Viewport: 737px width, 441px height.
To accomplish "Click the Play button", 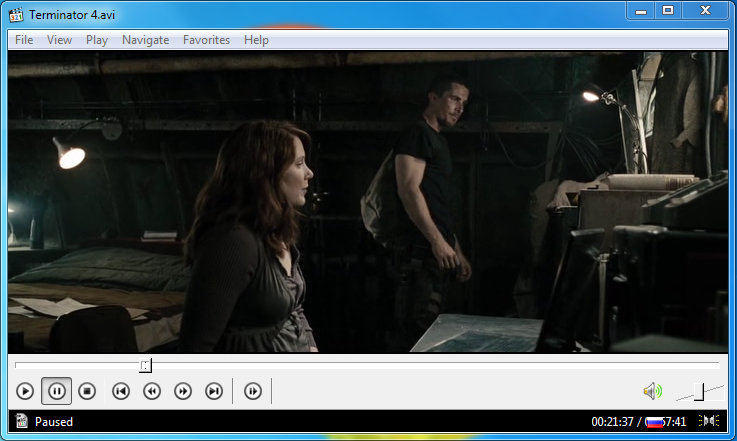I will [25, 391].
